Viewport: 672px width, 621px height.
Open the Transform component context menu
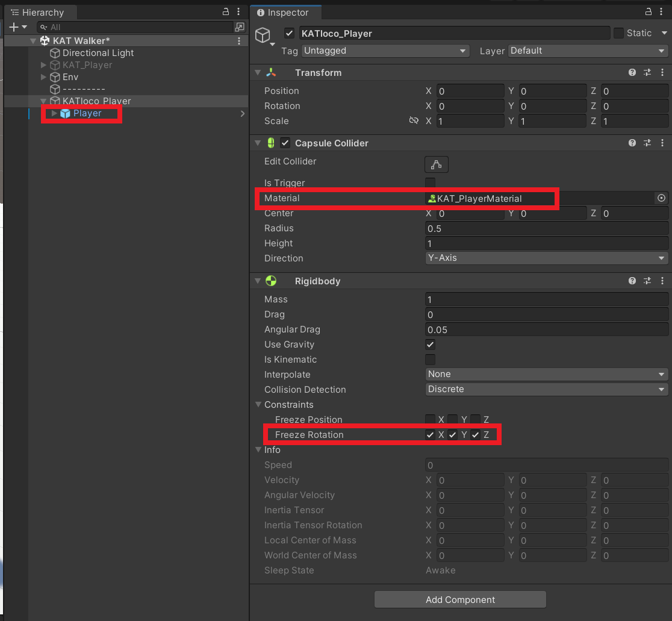pos(662,72)
